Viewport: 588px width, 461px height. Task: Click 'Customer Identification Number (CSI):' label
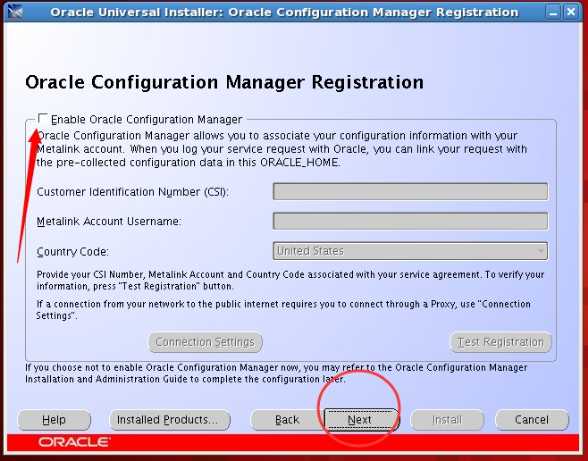(x=133, y=192)
